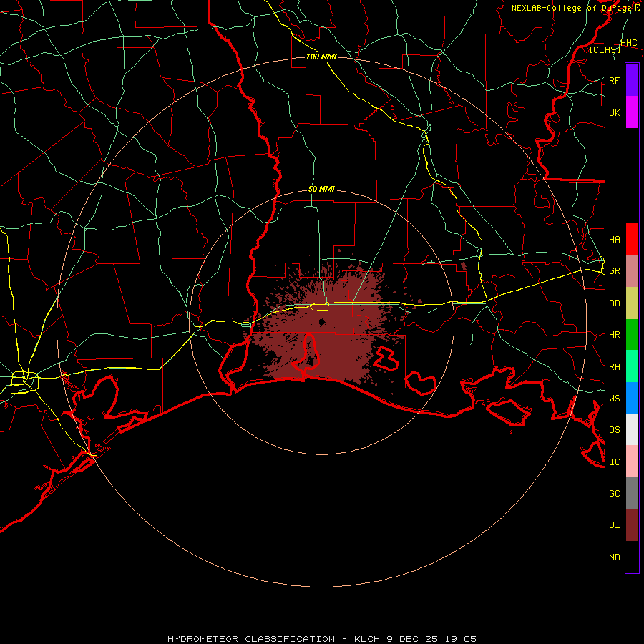The width and height of the screenshot is (644, 644).
Task: Click the GR salmon legend swatch
Action: pyautogui.click(x=632, y=271)
